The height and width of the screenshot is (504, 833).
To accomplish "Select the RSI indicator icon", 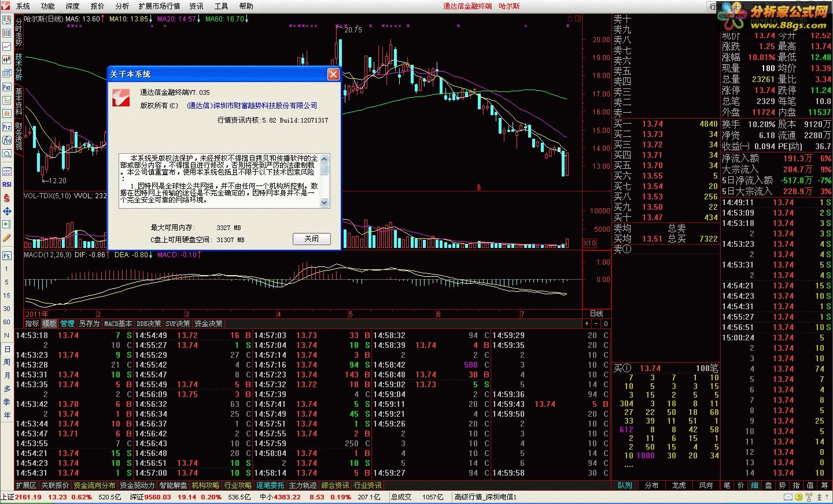I will point(7,184).
